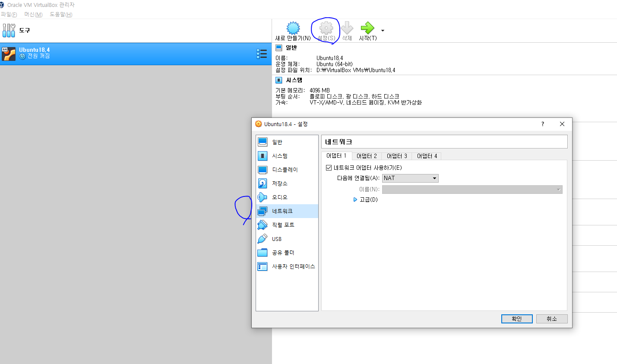Start the VM with the green arrow
This screenshot has height=364, width=617.
point(367,28)
